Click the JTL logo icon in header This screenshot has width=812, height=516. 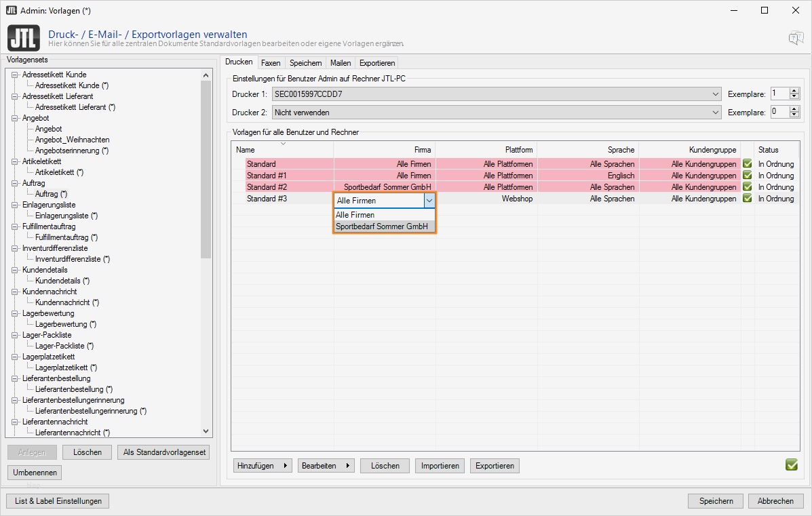[24, 38]
